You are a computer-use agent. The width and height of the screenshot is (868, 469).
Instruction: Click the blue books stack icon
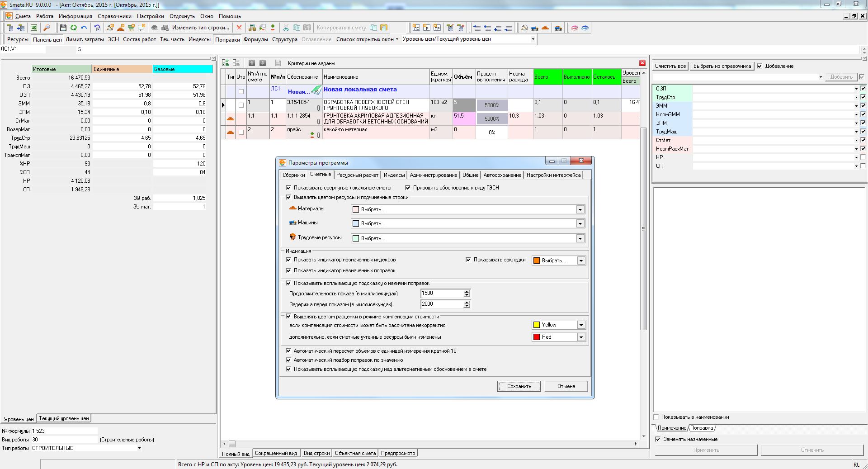coord(585,28)
